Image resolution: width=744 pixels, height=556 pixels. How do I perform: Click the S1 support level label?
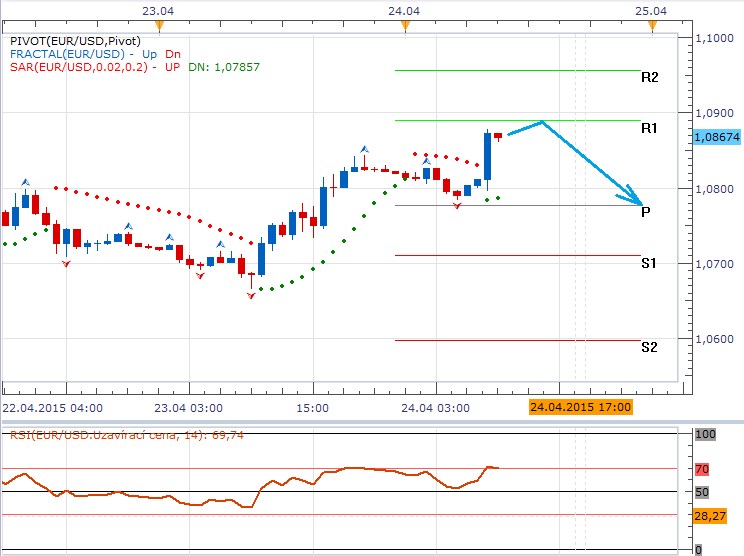click(x=649, y=263)
